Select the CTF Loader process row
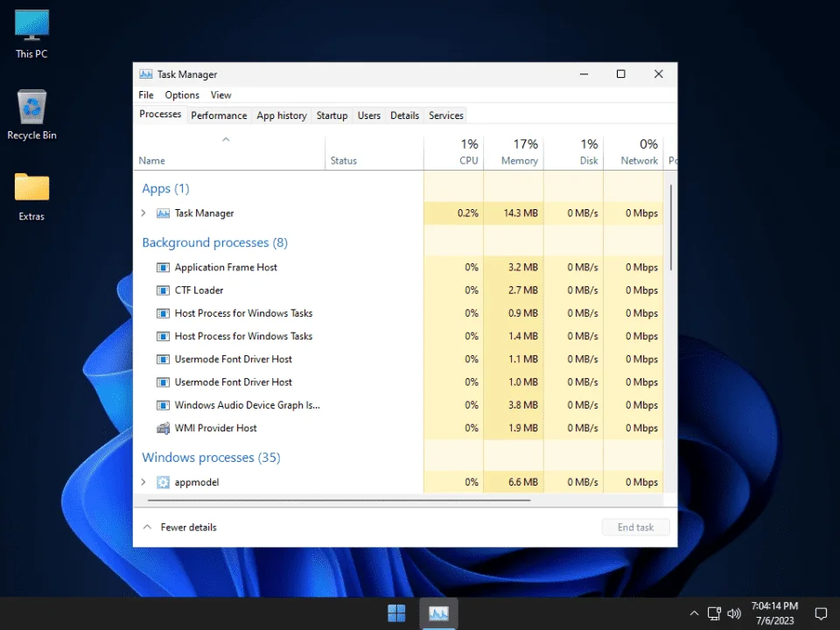 (x=399, y=290)
